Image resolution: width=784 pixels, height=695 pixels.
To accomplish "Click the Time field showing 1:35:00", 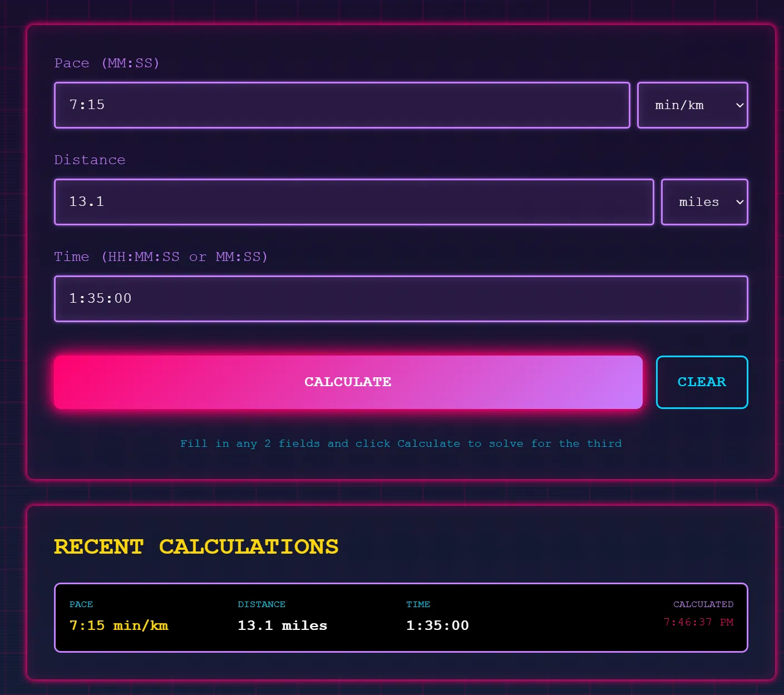I will pos(400,299).
